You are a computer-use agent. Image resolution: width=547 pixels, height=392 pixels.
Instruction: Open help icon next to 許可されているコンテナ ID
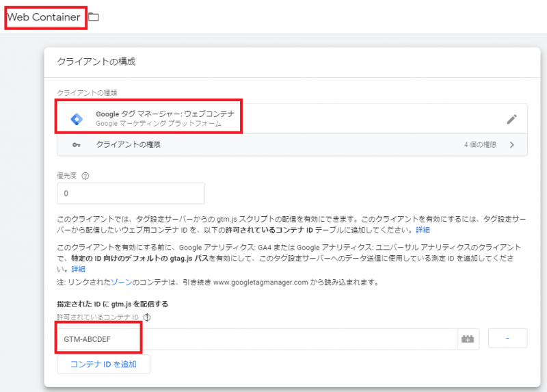pyautogui.click(x=147, y=317)
